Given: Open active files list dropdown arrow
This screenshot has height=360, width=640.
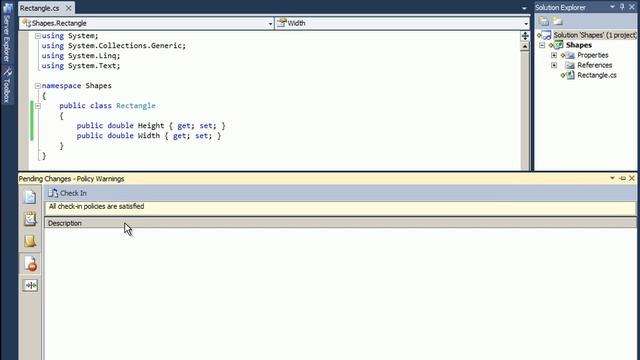Looking at the screenshot, I should pos(524,8).
